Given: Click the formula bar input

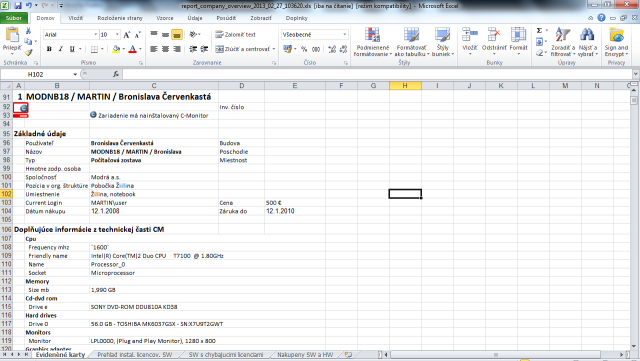Looking at the screenshot, I should 378,74.
